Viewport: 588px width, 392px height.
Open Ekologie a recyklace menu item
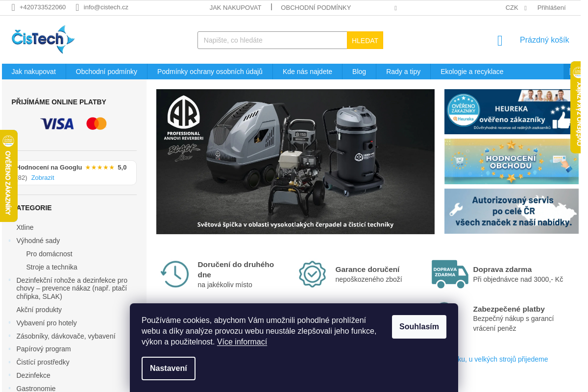(472, 72)
